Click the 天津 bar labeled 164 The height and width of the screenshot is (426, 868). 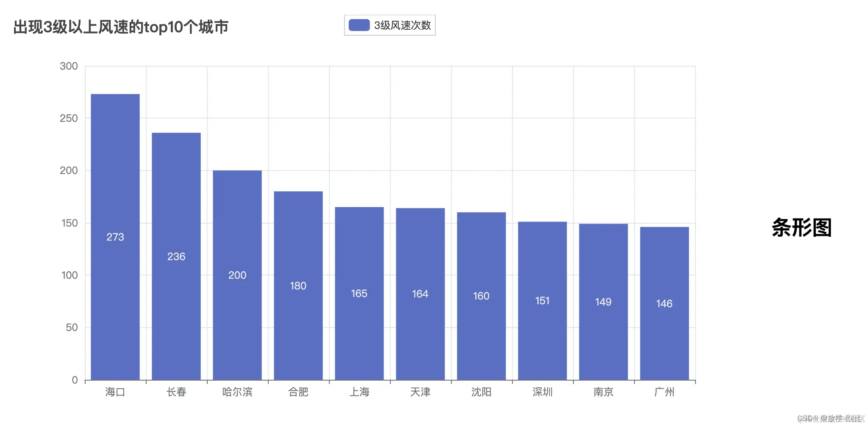(x=420, y=293)
